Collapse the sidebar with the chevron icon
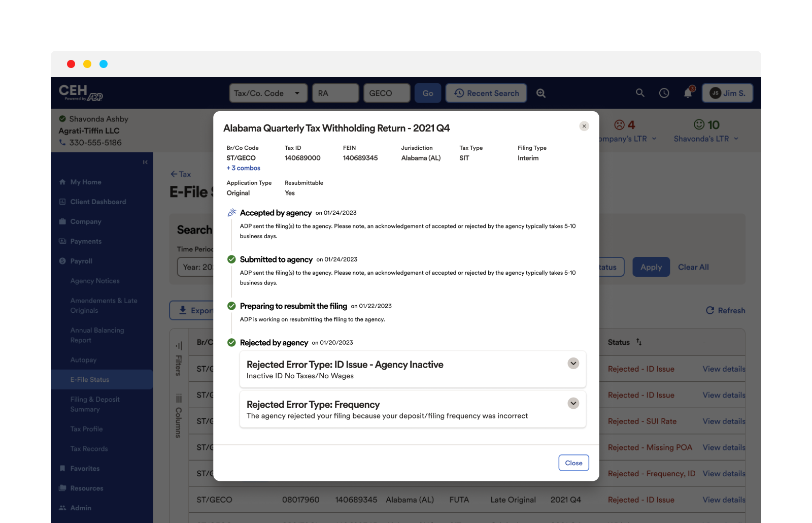812x523 pixels. (x=145, y=161)
